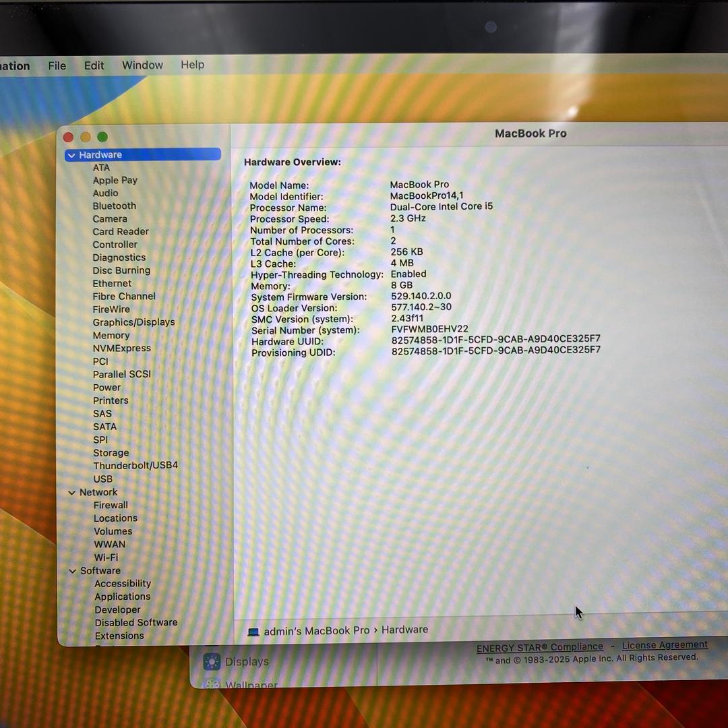Select Wi-Fi under Network

[106, 557]
